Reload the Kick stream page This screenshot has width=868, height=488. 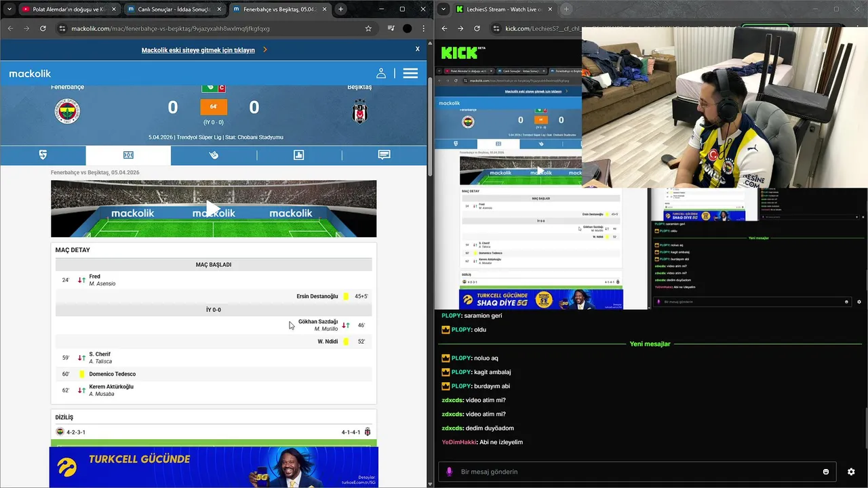coord(477,28)
